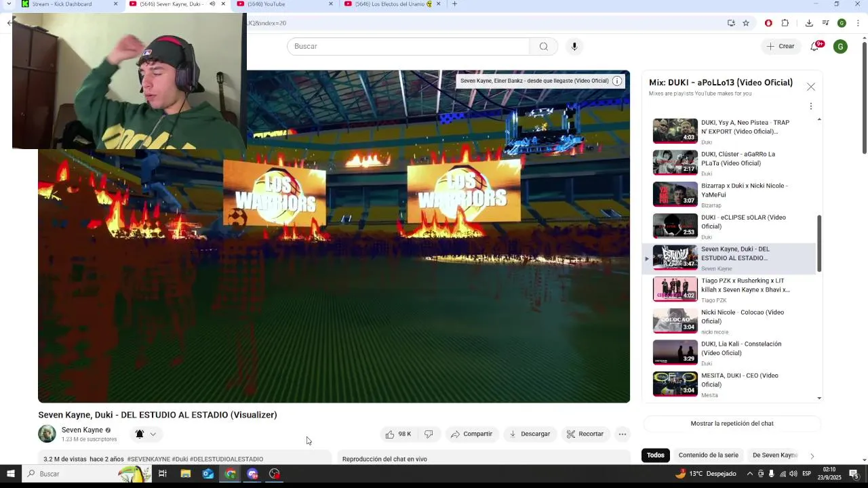
Task: Click the video info card icon
Action: click(617, 81)
